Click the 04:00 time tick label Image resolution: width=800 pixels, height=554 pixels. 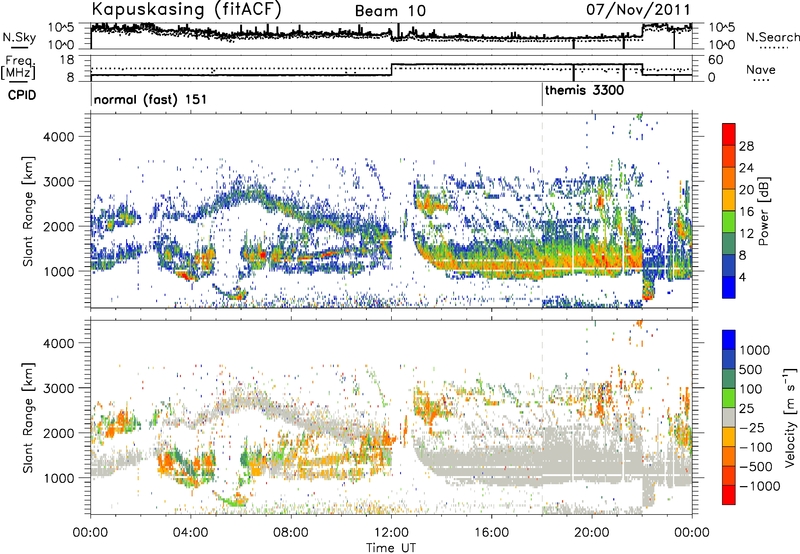pyautogui.click(x=190, y=533)
